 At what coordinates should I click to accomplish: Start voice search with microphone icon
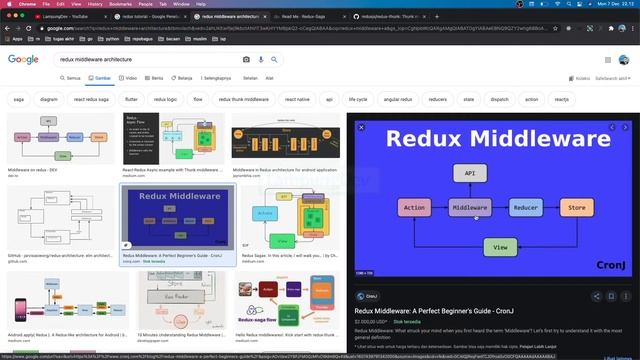(x=261, y=60)
